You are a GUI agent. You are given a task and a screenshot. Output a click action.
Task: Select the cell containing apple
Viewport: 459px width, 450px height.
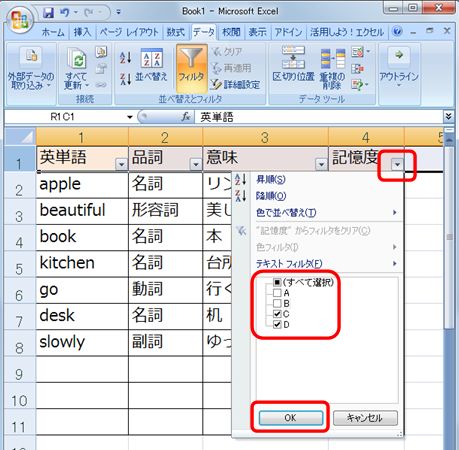click(x=82, y=185)
